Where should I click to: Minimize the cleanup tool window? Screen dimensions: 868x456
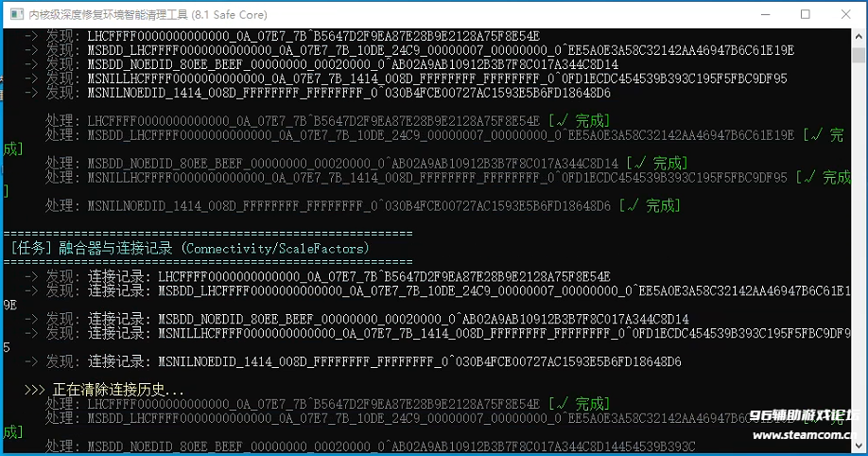point(762,15)
